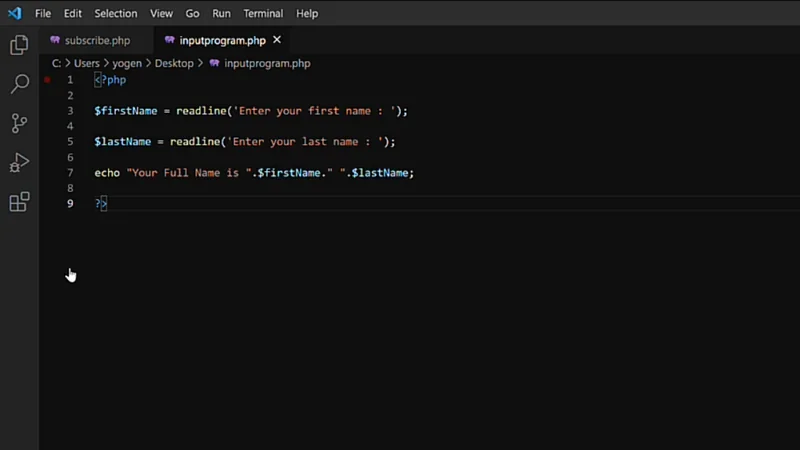The height and width of the screenshot is (450, 800).
Task: Select the inputprogram.php tab
Action: point(222,41)
